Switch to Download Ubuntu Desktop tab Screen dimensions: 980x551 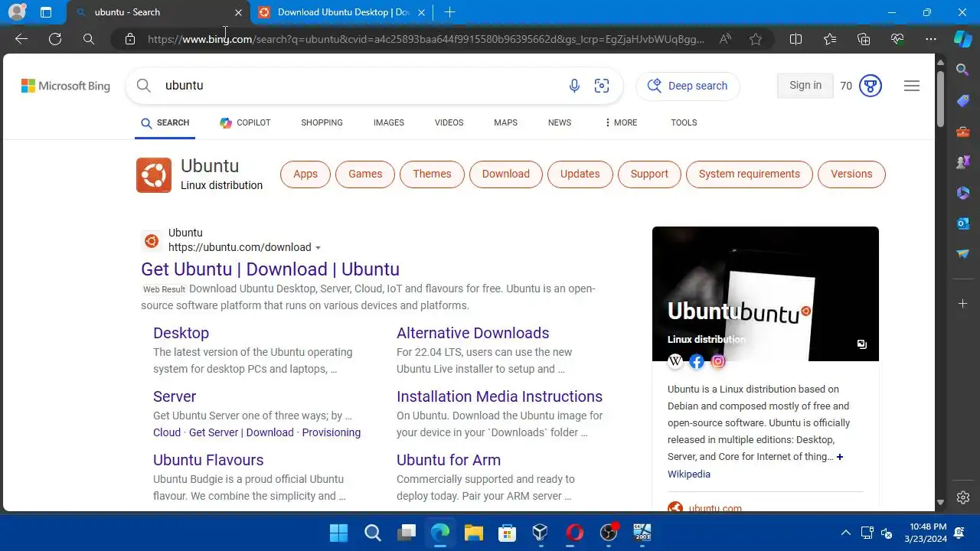coord(342,12)
